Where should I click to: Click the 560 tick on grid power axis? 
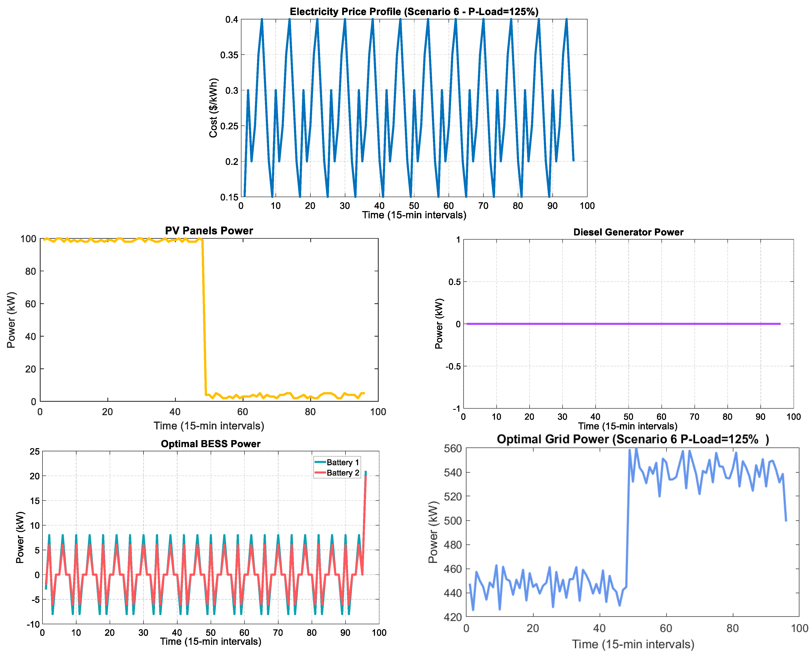click(453, 449)
